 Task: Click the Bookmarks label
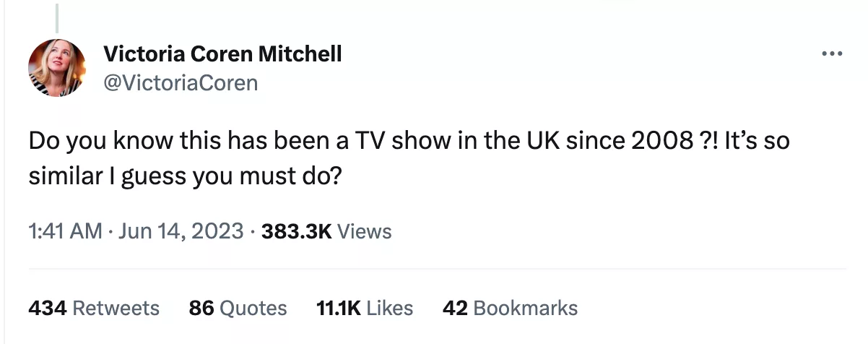point(526,308)
